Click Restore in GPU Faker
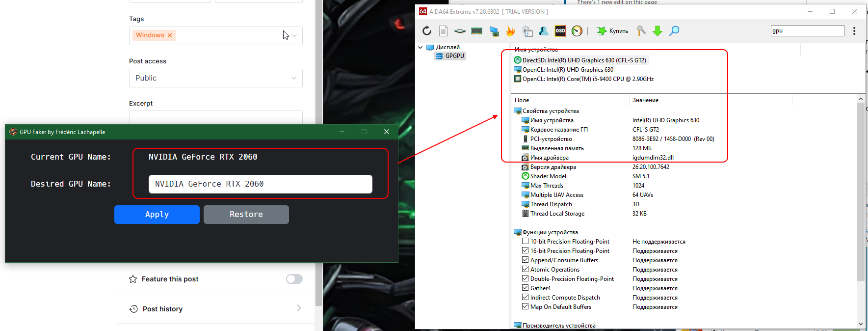The height and width of the screenshot is (331, 868). (246, 215)
